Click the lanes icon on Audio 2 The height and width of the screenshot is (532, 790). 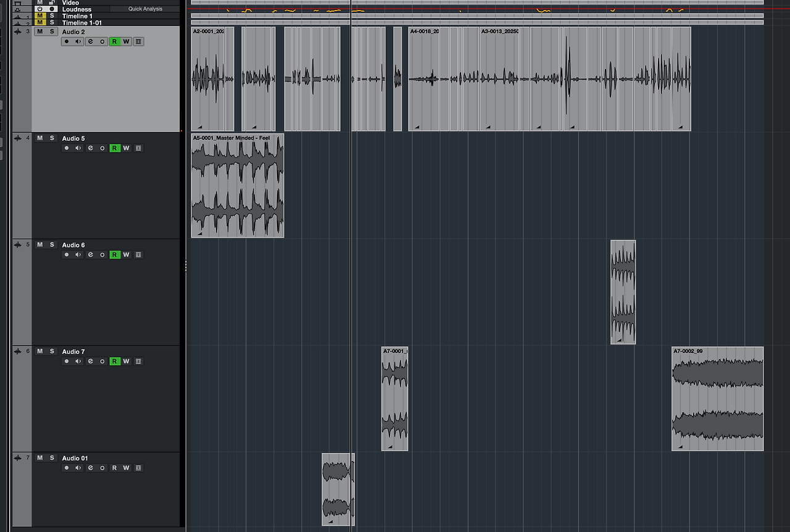[138, 41]
